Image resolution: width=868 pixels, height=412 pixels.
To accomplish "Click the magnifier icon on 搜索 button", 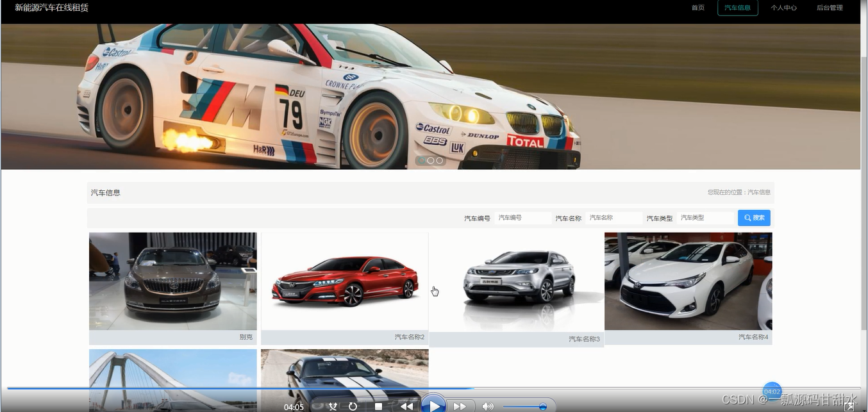I will pyautogui.click(x=747, y=218).
